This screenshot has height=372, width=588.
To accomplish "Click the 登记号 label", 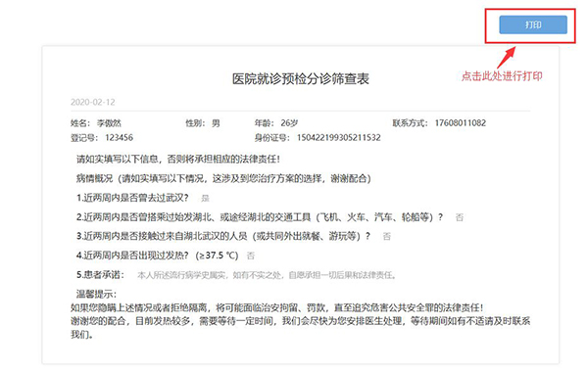I will (x=84, y=138).
